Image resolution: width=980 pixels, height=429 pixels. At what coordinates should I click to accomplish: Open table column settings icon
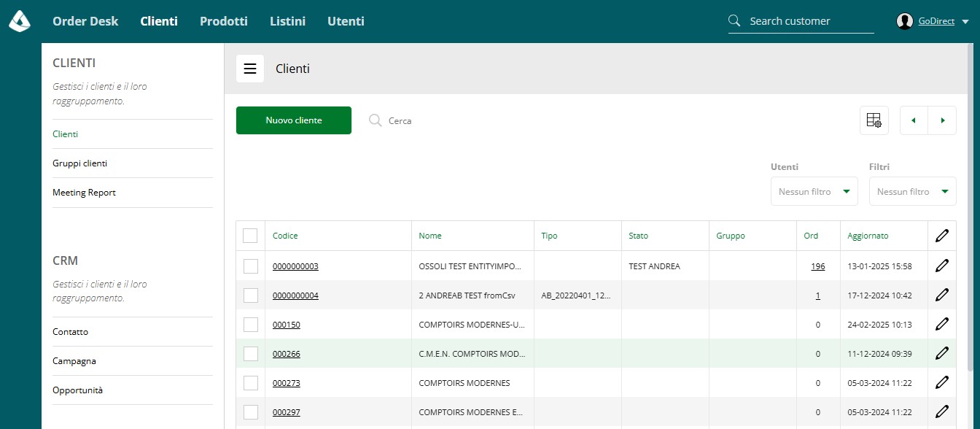874,120
